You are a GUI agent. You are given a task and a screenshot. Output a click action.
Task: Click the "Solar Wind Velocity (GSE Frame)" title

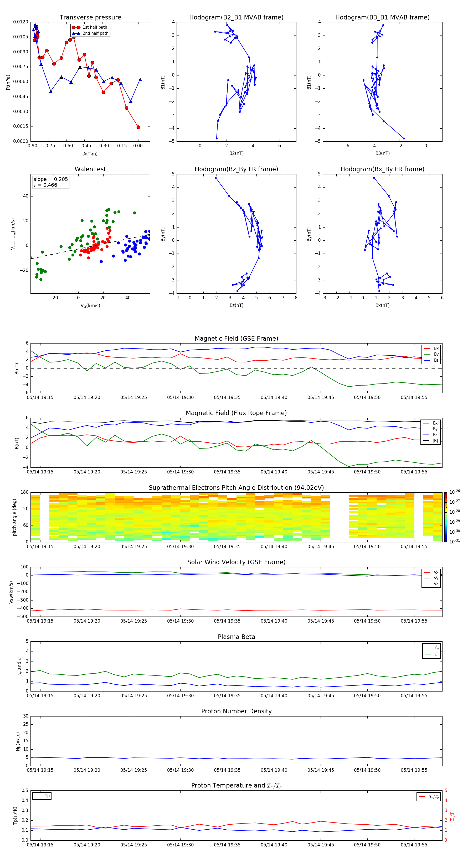click(x=236, y=562)
